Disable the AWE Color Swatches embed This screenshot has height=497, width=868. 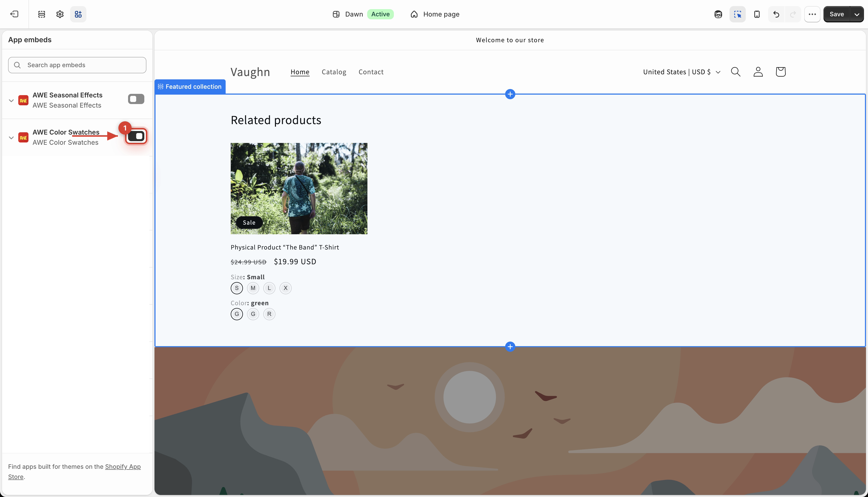pyautogui.click(x=136, y=136)
